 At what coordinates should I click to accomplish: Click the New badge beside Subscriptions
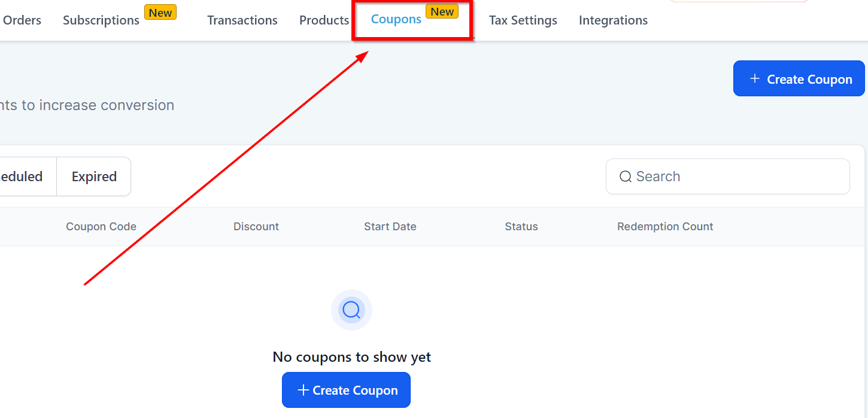tap(160, 13)
